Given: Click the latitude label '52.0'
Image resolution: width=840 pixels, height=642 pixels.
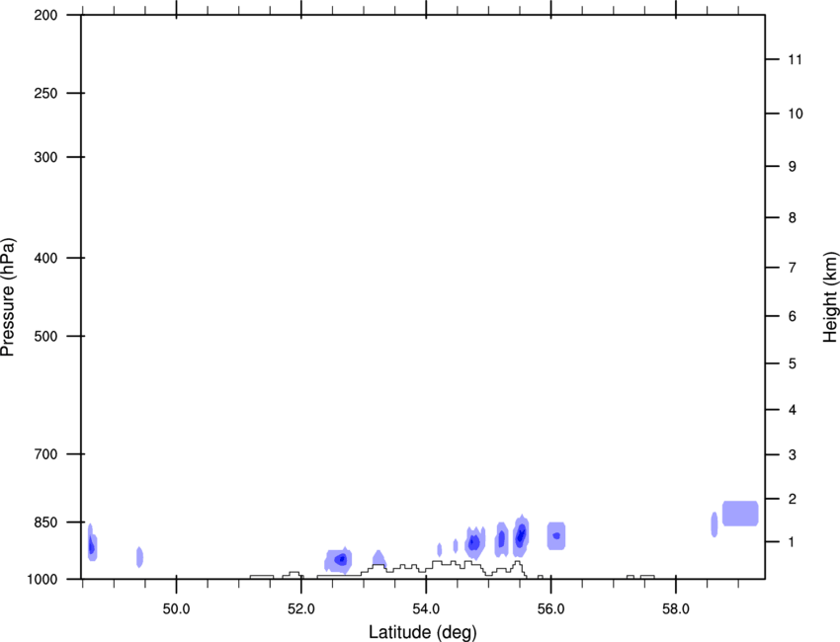Looking at the screenshot, I should click(301, 609).
